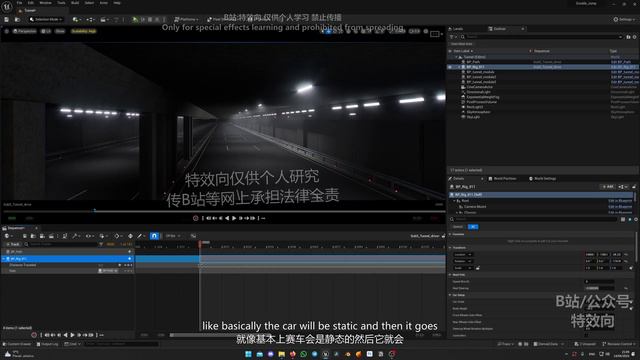Toggle the Details favorites star filter

629,219
